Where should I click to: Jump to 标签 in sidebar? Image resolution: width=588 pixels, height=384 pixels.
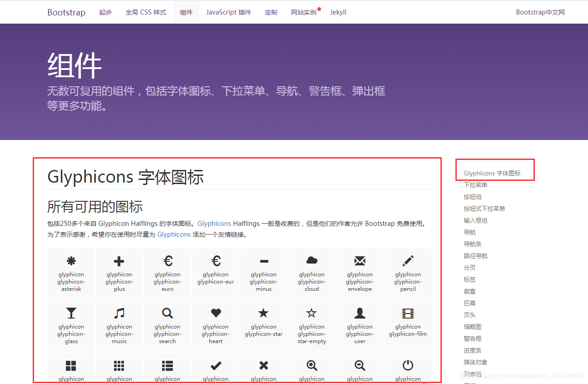click(x=470, y=279)
